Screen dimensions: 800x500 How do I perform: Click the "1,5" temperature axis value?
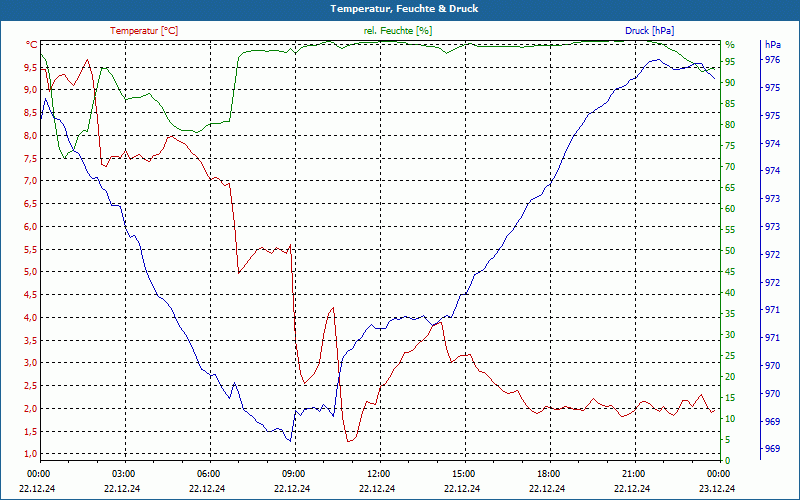(x=31, y=431)
